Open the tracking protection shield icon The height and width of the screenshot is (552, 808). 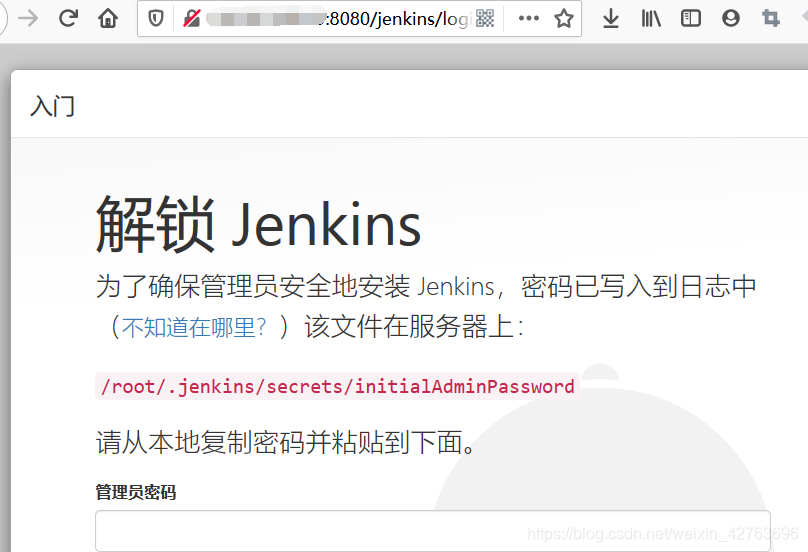coord(156,19)
